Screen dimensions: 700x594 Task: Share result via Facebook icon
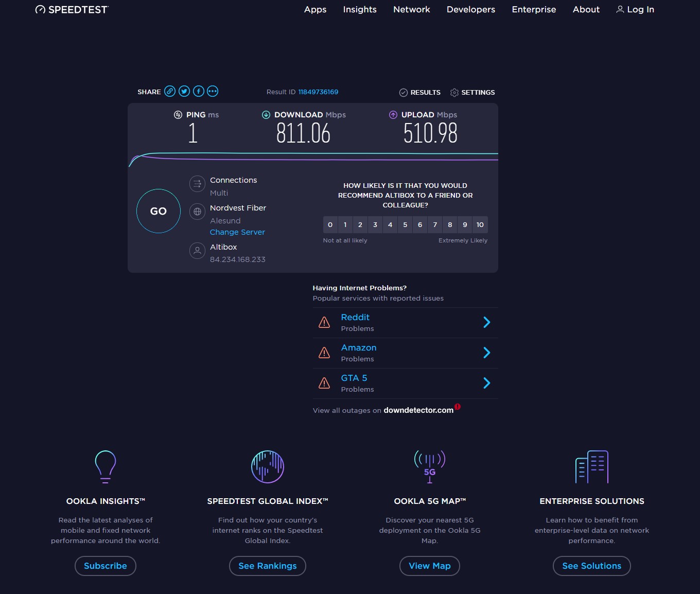pyautogui.click(x=199, y=92)
